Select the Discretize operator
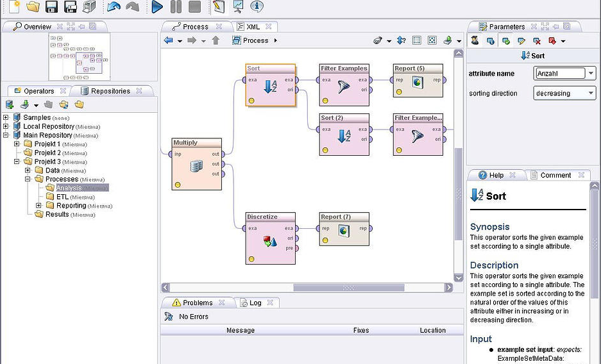 point(271,238)
